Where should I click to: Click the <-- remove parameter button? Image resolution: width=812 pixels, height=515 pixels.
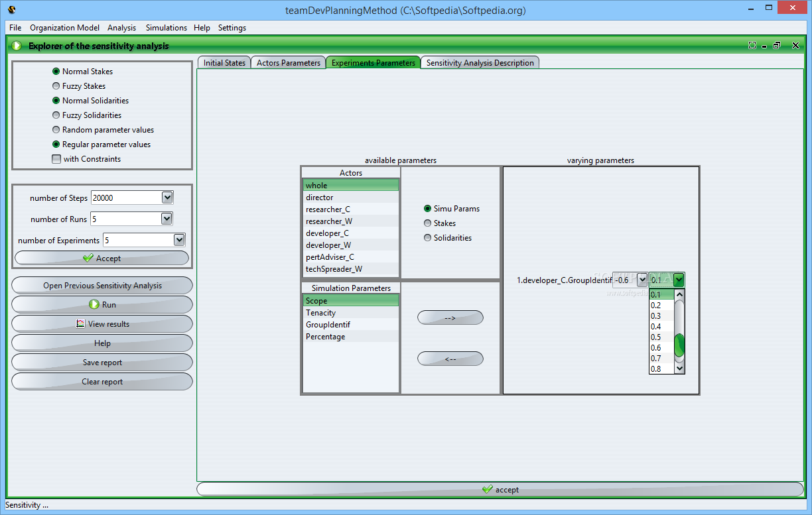point(450,359)
